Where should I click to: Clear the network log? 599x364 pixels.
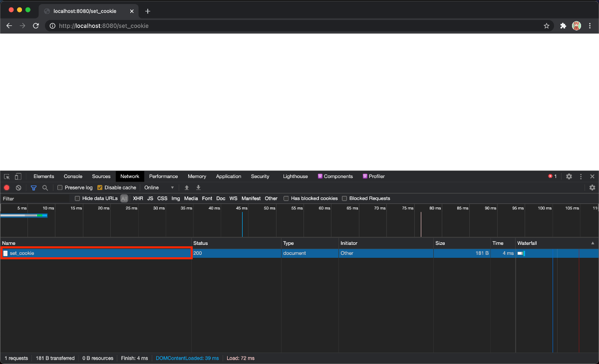coord(18,187)
